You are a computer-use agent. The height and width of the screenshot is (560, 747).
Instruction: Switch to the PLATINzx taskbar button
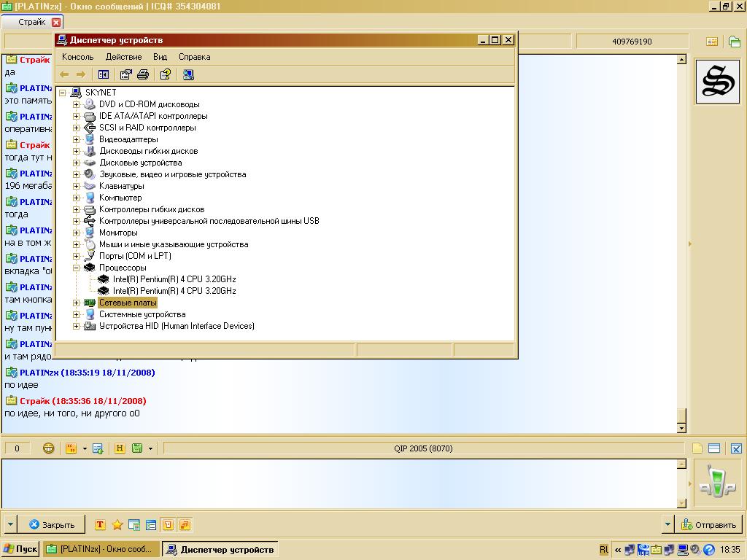(100, 550)
